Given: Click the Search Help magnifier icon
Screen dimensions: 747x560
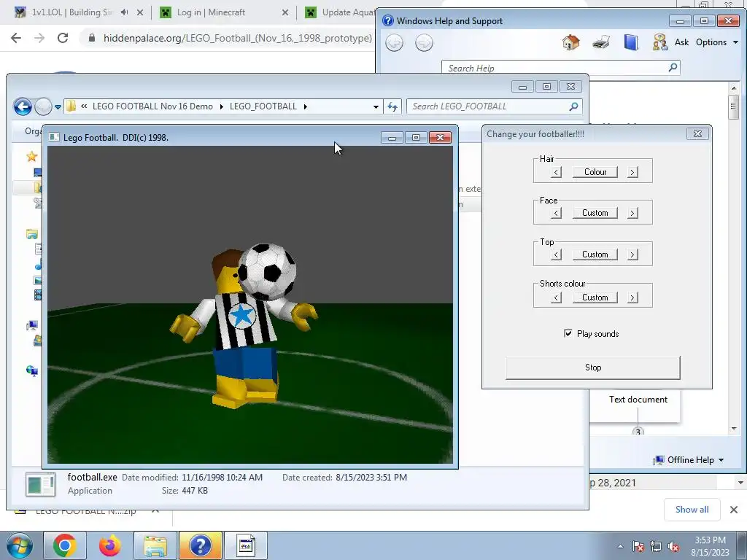Looking at the screenshot, I should coord(673,68).
